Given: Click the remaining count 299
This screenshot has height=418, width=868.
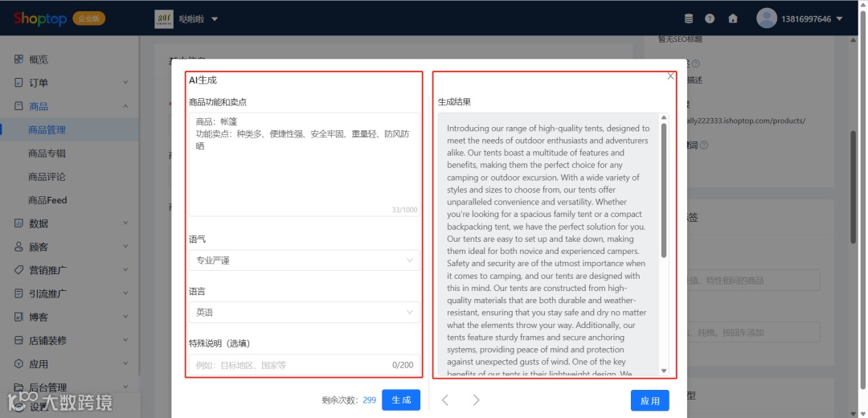Looking at the screenshot, I should (x=369, y=400).
